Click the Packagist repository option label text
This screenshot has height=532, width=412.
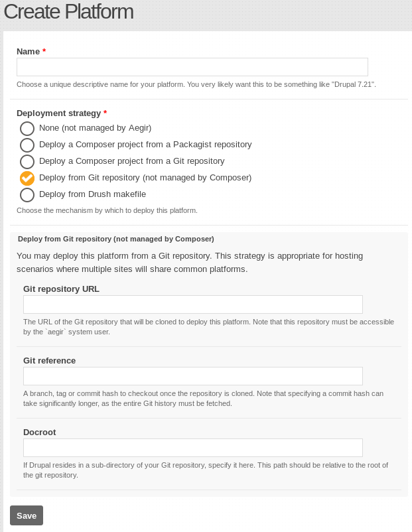(x=145, y=145)
